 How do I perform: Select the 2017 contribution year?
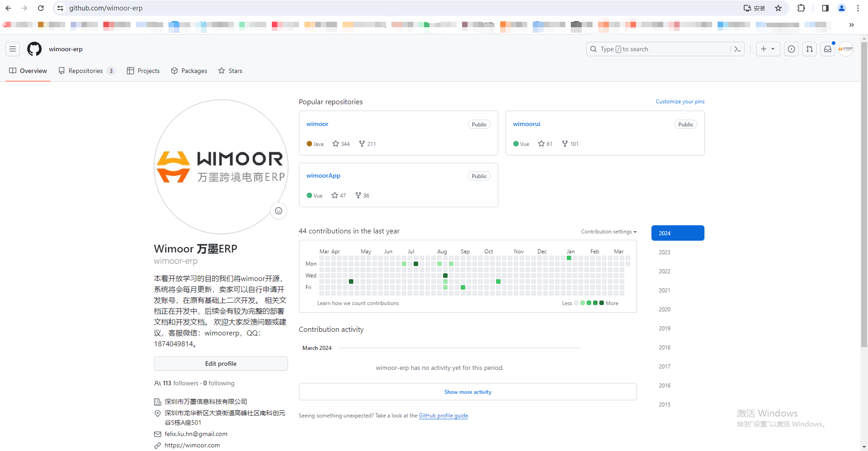(678, 366)
